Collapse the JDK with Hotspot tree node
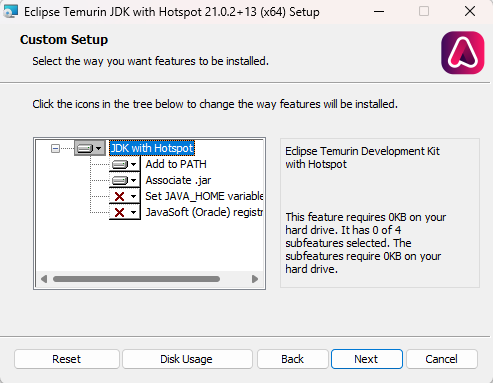 point(55,148)
